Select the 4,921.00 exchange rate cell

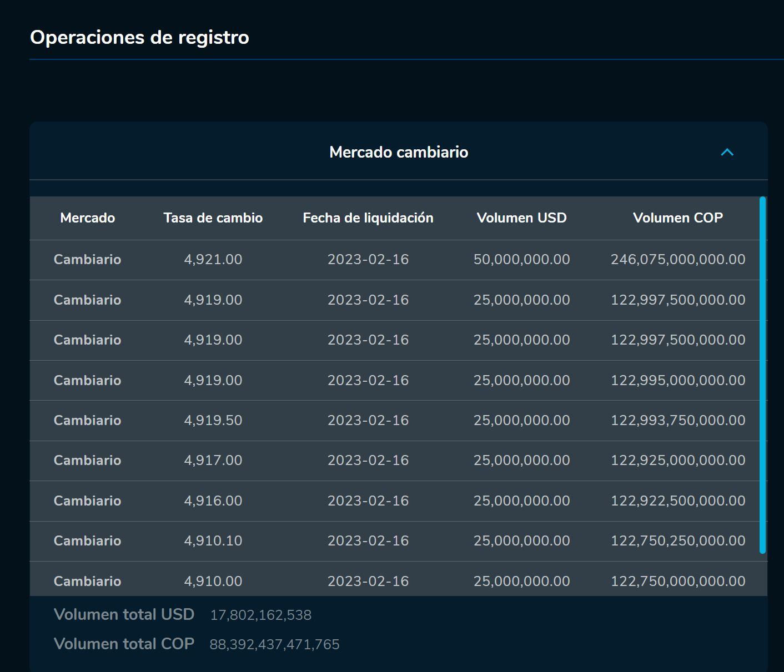point(213,260)
